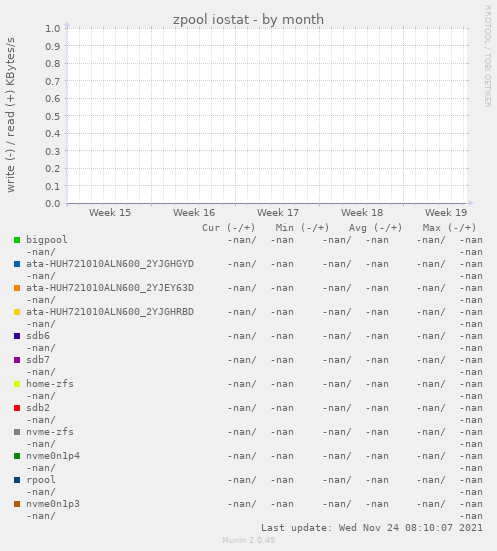
Task: Select the rpool legend label
Action: (x=41, y=480)
